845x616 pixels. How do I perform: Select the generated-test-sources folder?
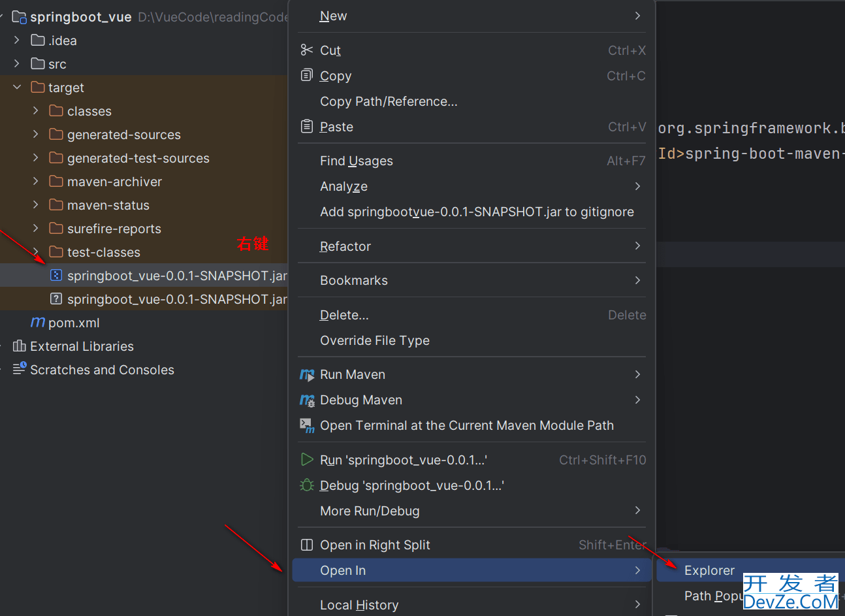tap(138, 158)
